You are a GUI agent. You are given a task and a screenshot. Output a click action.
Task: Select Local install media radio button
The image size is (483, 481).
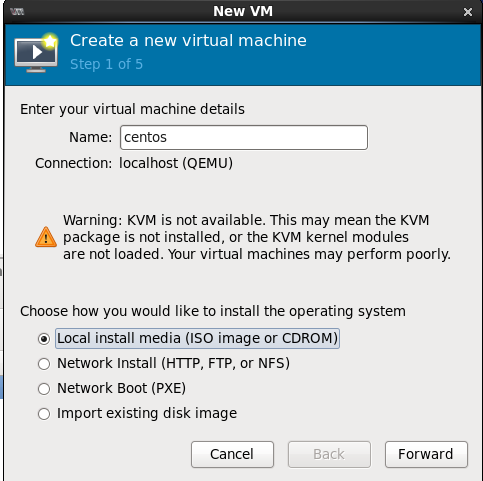[x=44, y=339]
